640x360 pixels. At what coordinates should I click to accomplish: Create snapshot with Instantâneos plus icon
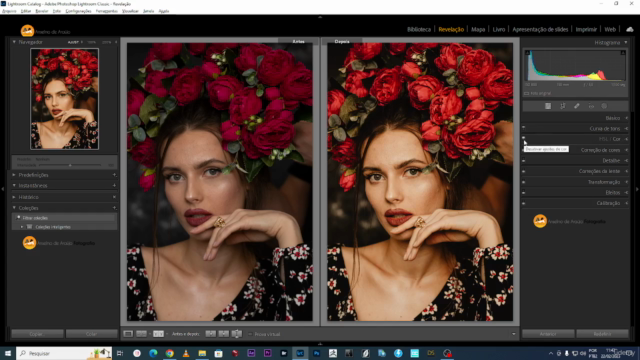(x=114, y=185)
